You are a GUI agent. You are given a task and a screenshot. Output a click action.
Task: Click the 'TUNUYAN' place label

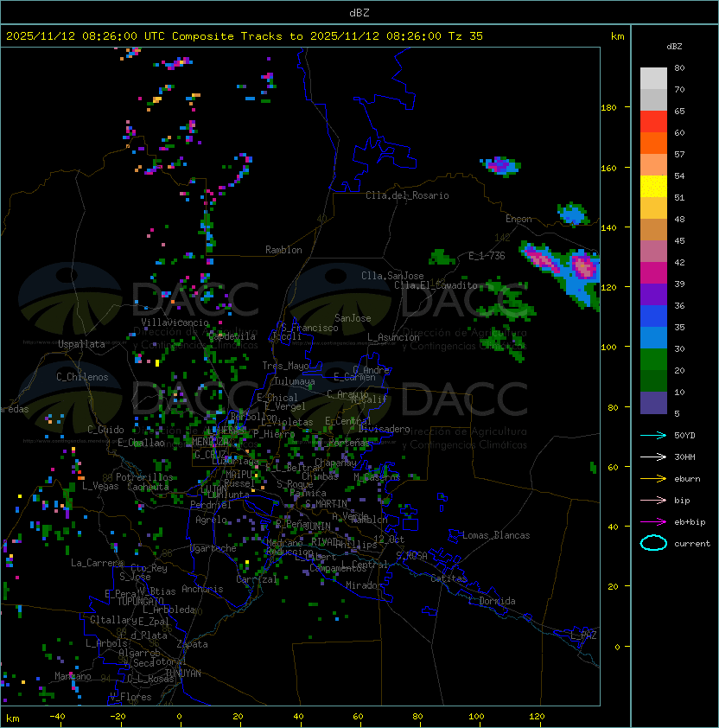tap(183, 674)
